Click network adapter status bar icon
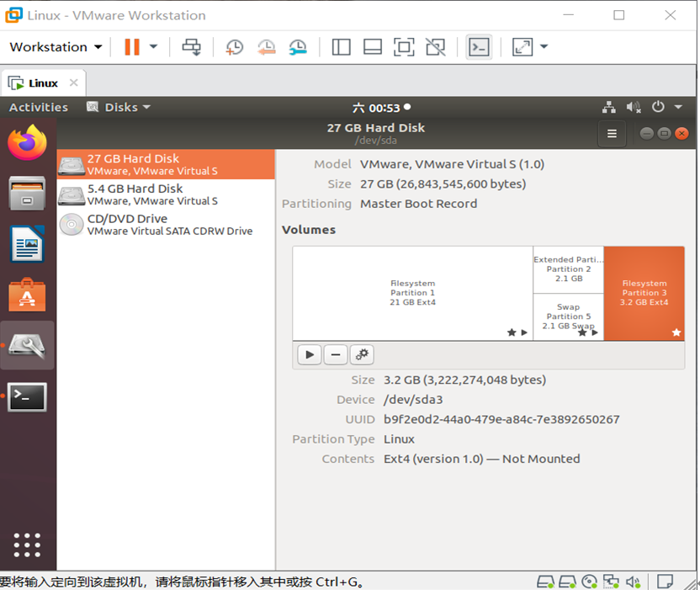This screenshot has height=590, width=700. pyautogui.click(x=611, y=582)
